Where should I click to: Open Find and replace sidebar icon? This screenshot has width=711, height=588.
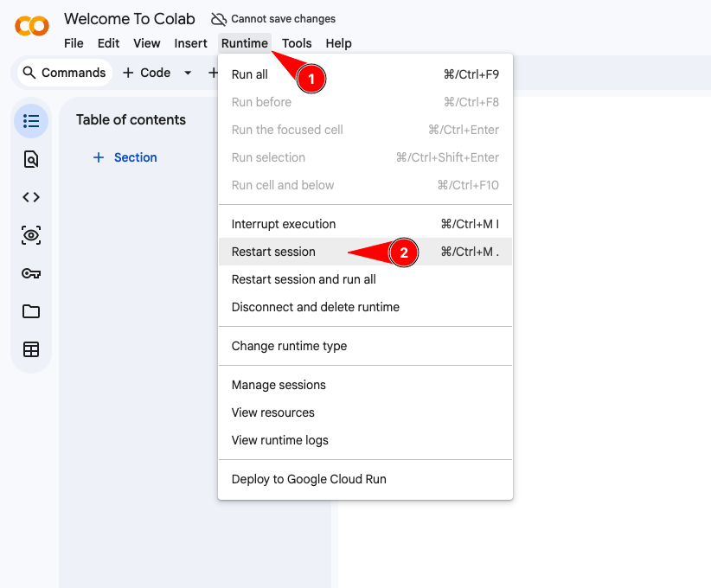coord(31,159)
